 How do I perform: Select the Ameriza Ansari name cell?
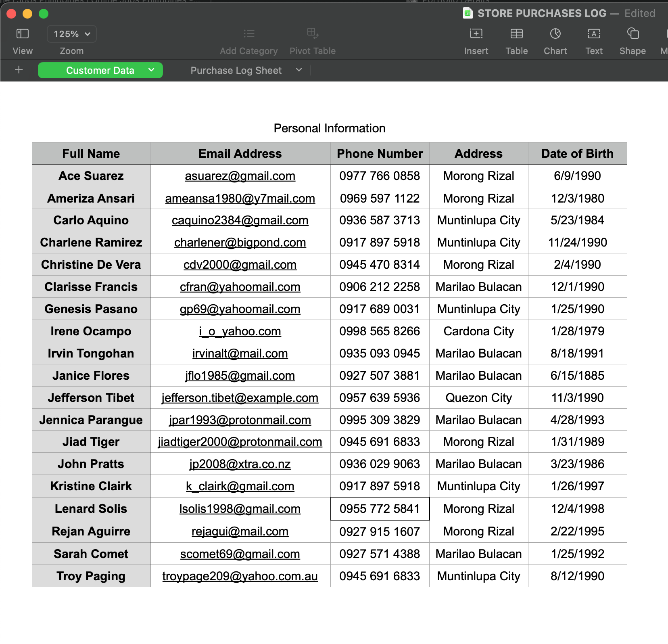(x=91, y=198)
